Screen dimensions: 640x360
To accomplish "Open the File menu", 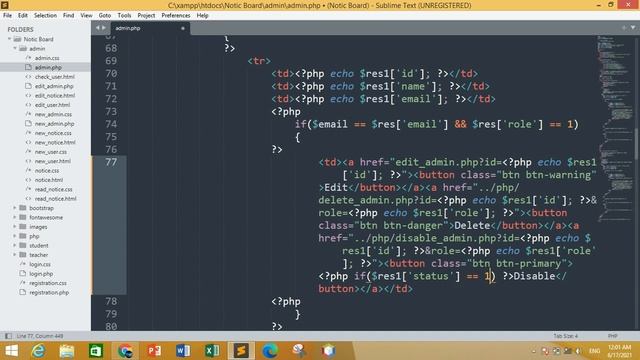I will (x=7, y=15).
